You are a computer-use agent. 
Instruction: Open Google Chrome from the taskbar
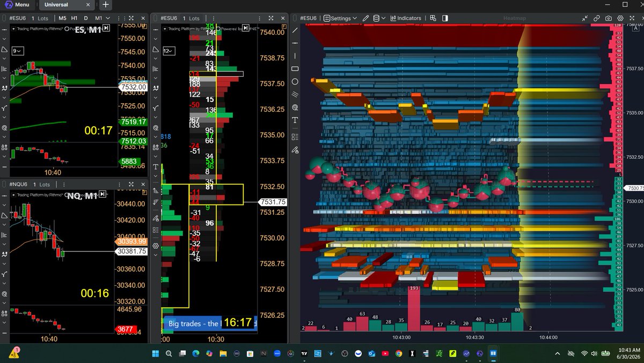click(x=398, y=354)
